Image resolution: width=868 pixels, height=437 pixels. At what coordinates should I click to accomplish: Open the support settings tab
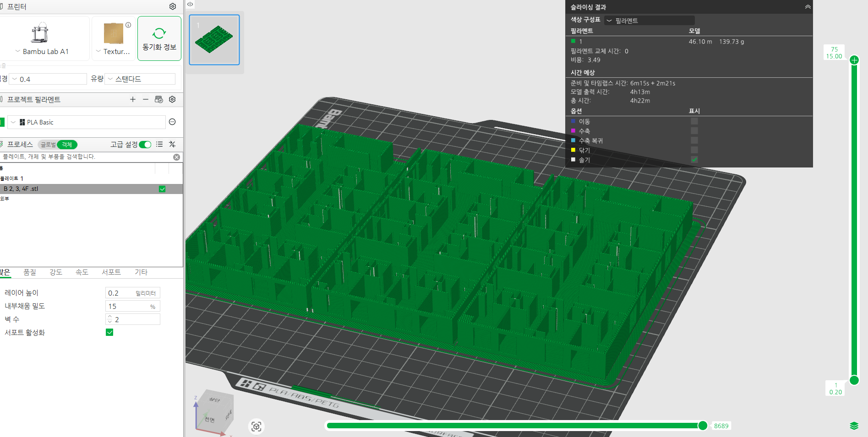tap(111, 272)
